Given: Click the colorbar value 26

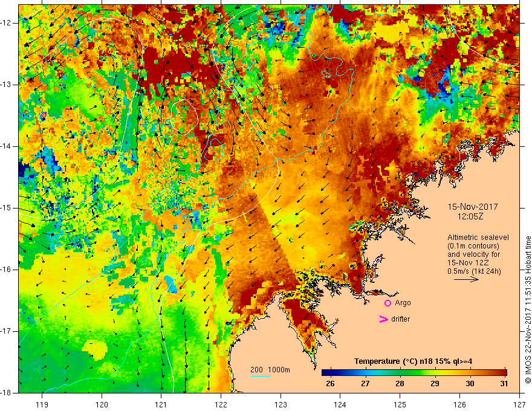Looking at the screenshot, I should (330, 384).
